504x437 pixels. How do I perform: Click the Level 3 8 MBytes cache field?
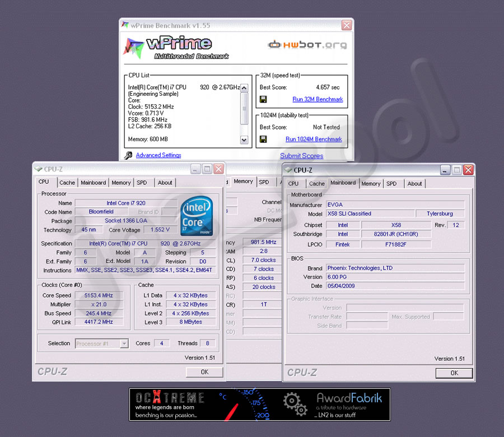point(190,322)
